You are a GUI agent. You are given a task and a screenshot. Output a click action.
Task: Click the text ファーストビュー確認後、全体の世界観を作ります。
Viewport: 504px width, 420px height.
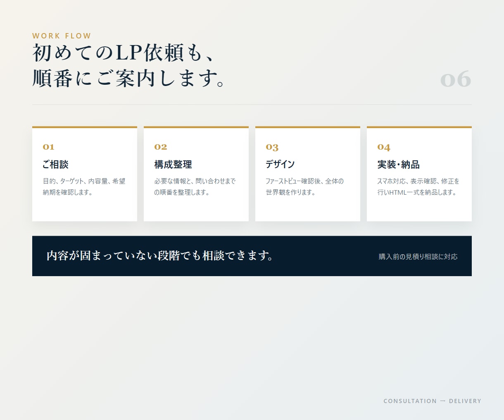(x=305, y=186)
